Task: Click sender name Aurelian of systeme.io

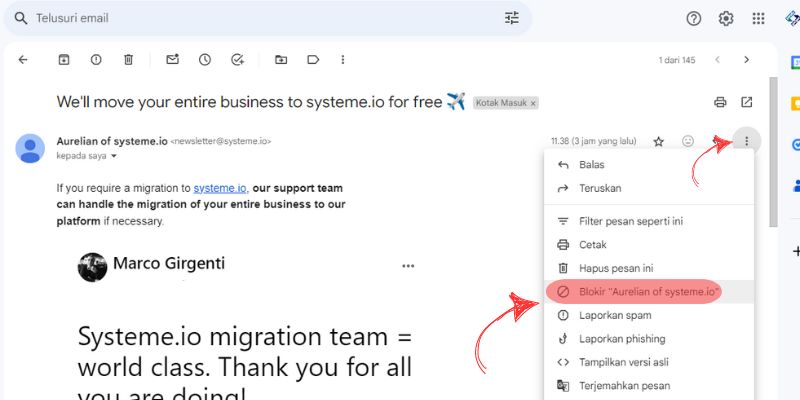Action: [112, 141]
